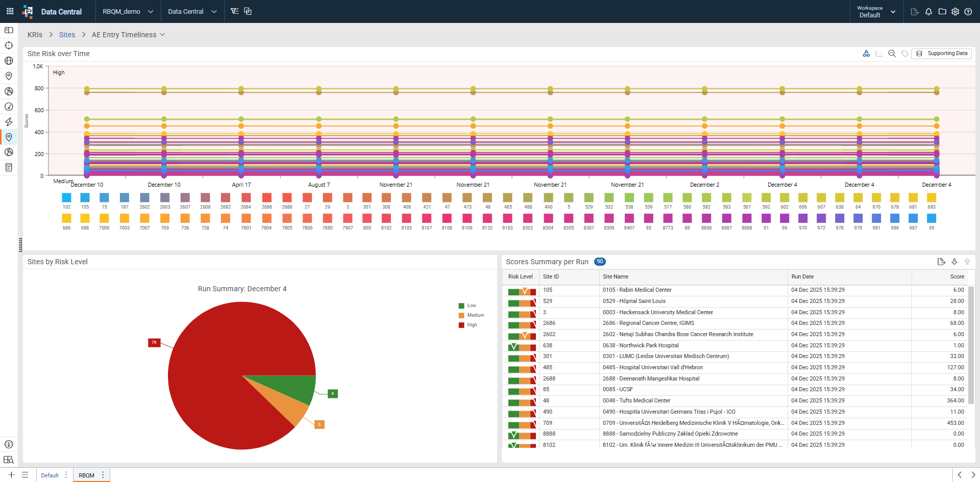980x482 pixels.
Task: Add a new tab with plus button
Action: click(x=11, y=475)
